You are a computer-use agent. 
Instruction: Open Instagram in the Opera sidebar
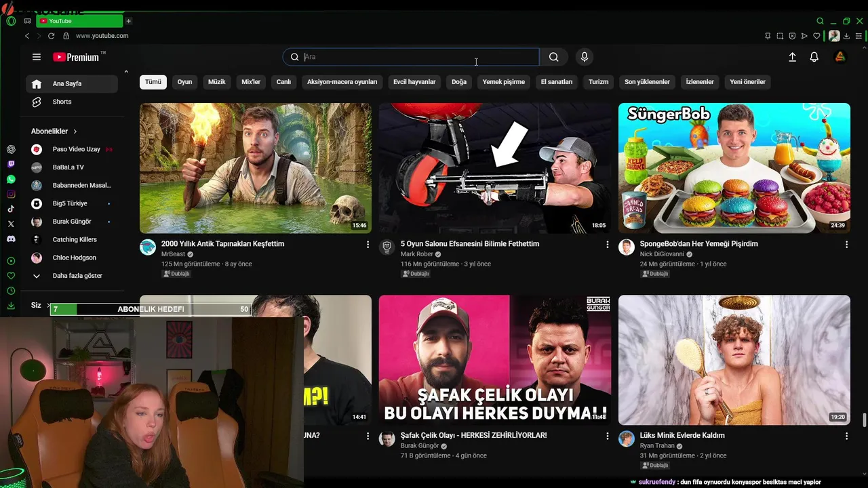point(11,194)
